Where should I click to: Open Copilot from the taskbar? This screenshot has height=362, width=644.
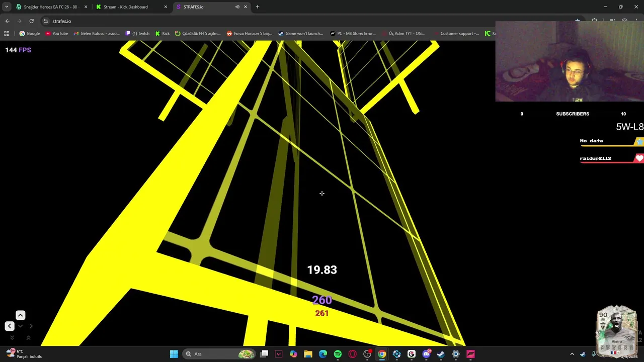point(293,354)
